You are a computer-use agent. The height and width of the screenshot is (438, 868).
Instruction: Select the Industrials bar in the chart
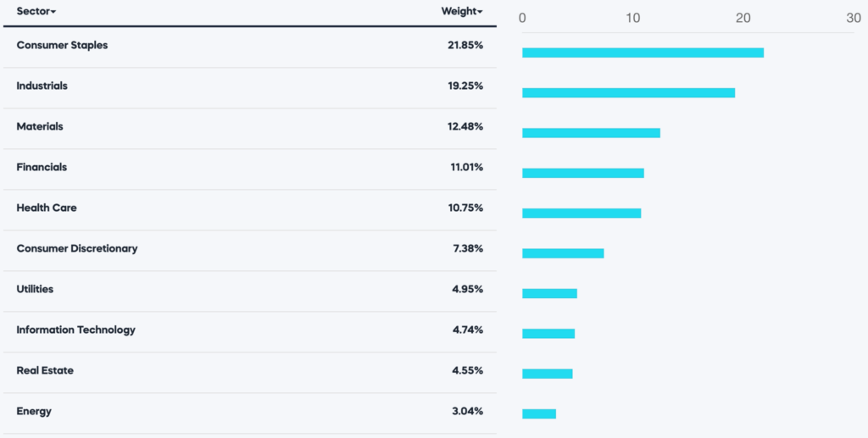pos(628,92)
